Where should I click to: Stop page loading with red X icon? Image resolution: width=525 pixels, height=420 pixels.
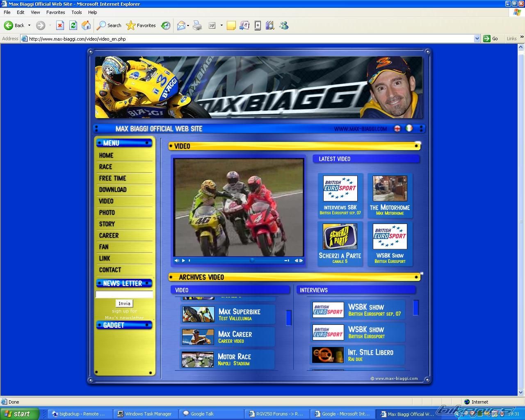coord(60,25)
